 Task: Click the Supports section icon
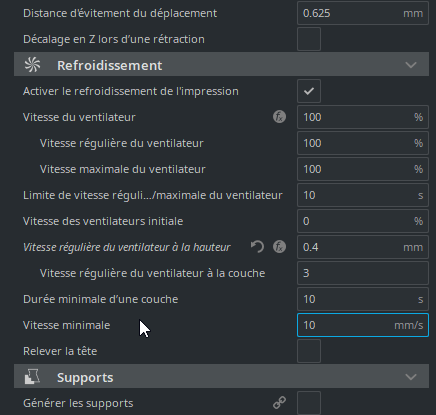click(32, 377)
